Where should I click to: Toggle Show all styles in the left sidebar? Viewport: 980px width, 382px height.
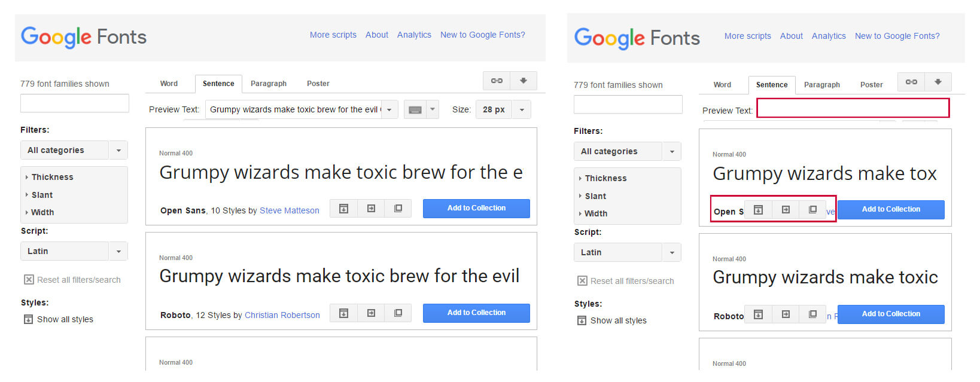point(28,319)
